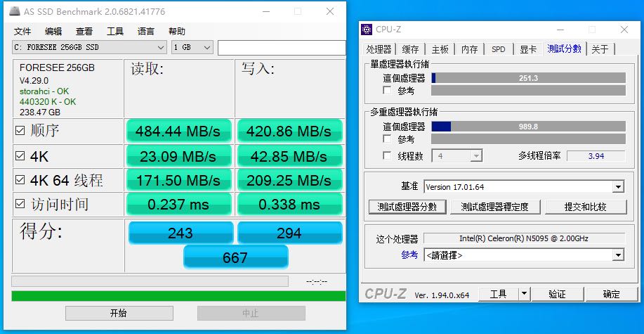Click the Intel Celeron N5095 processor name field
This screenshot has height=334, width=644.
pyautogui.click(x=524, y=238)
